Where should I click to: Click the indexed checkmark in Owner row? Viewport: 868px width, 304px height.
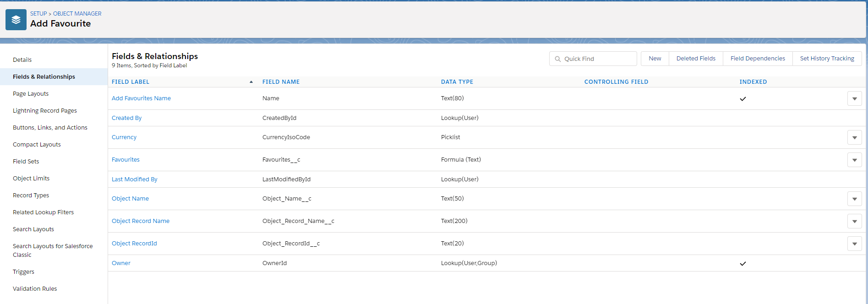tap(743, 264)
